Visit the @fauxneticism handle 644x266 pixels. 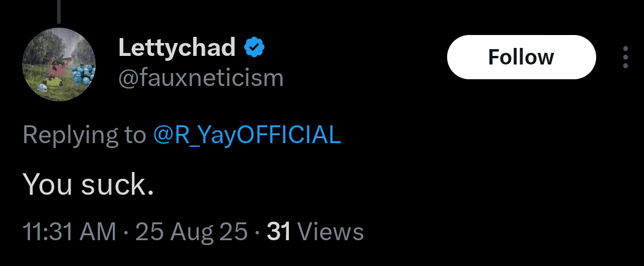pyautogui.click(x=201, y=78)
